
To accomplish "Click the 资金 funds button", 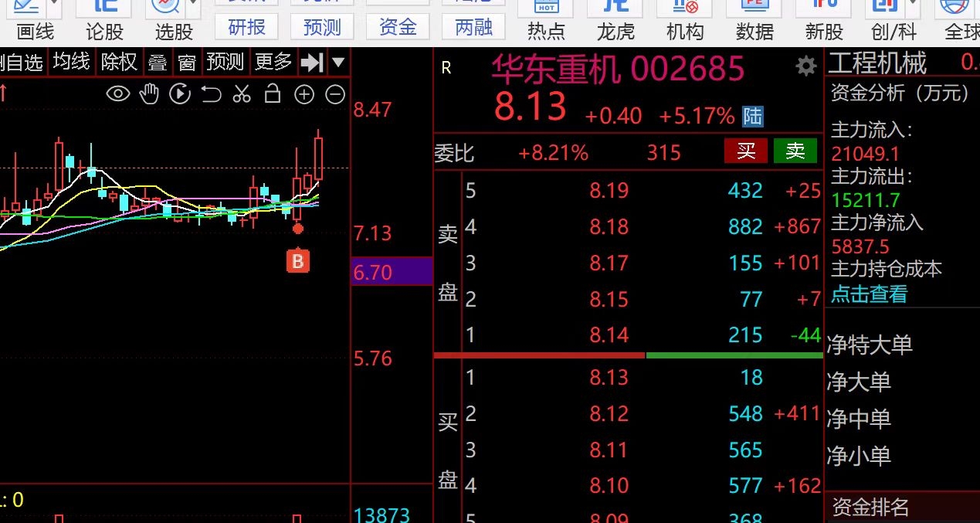I will pyautogui.click(x=398, y=27).
